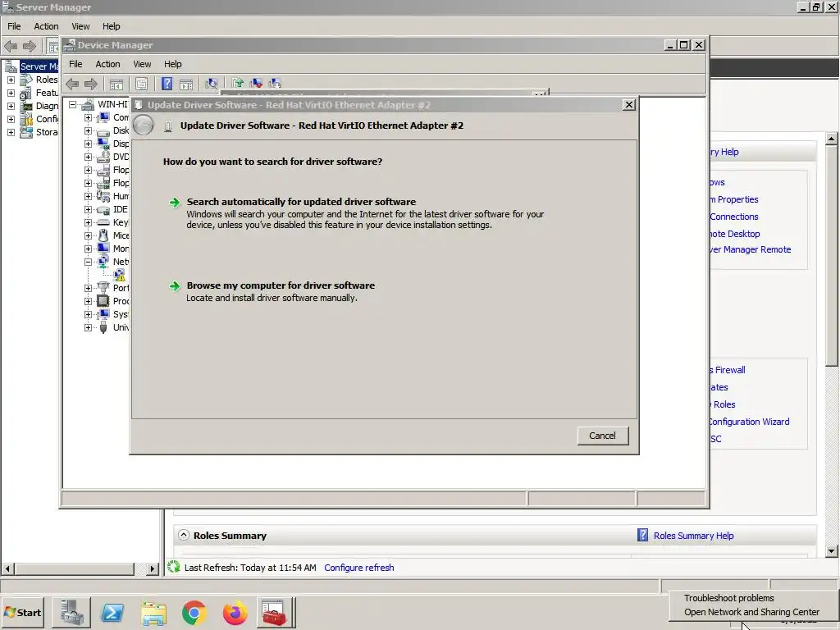Expand Configuration node in Server Manager tree
This screenshot has width=840, height=630.
pos(11,119)
